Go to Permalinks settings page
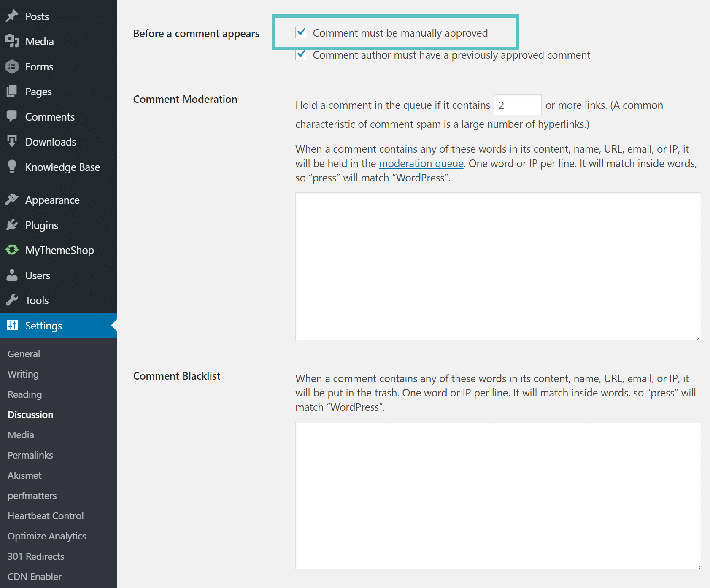Viewport: 710px width, 588px height. [30, 455]
